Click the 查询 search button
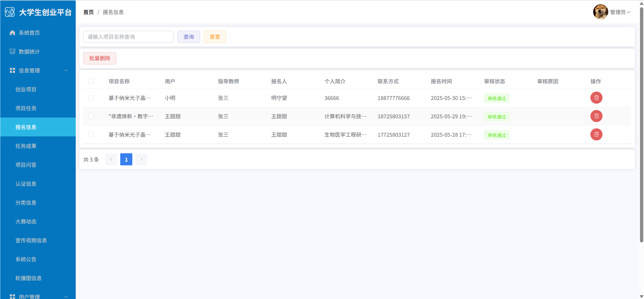 point(189,37)
